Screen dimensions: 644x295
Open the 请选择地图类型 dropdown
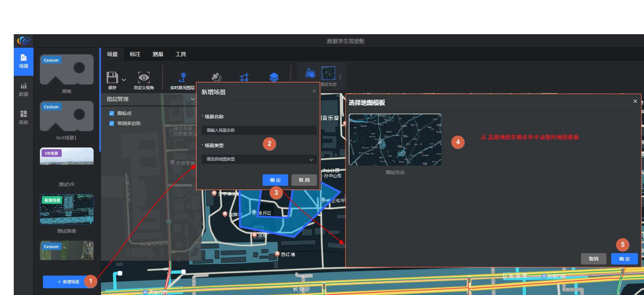(259, 159)
